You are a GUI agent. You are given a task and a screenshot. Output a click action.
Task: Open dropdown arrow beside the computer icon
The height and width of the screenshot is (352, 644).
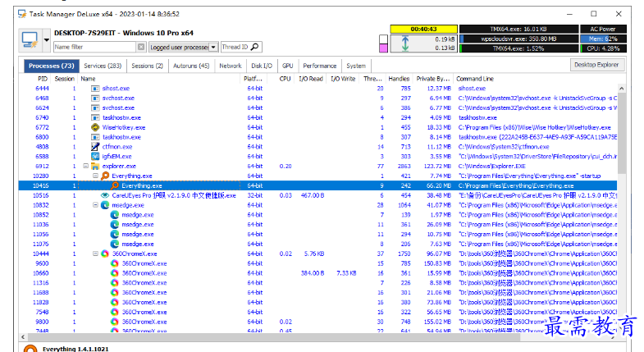click(x=47, y=40)
